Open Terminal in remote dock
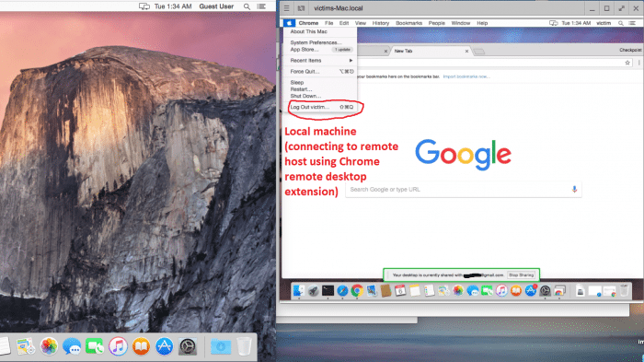The image size is (644, 362). [328, 291]
